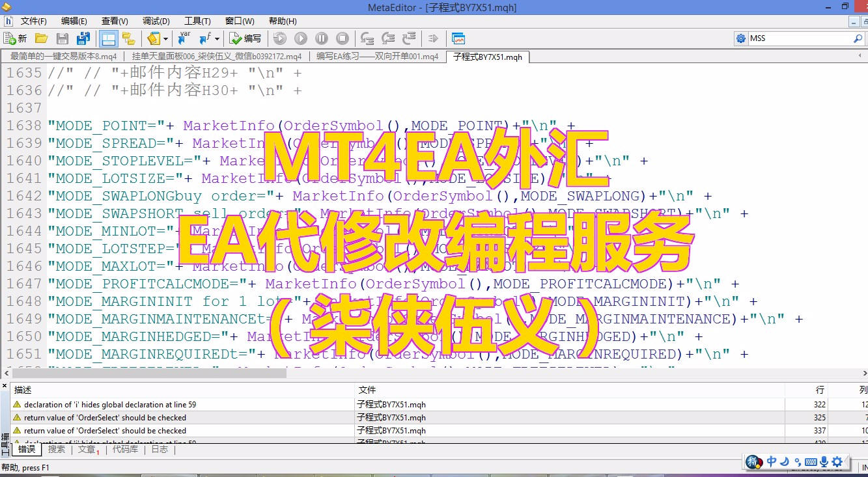Select the 子程式BY7X51.mqh tab
The height and width of the screenshot is (477, 868).
point(488,57)
